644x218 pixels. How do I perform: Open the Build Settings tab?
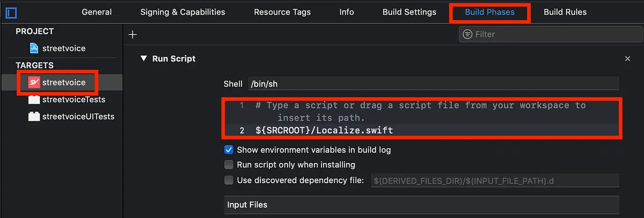(x=409, y=12)
